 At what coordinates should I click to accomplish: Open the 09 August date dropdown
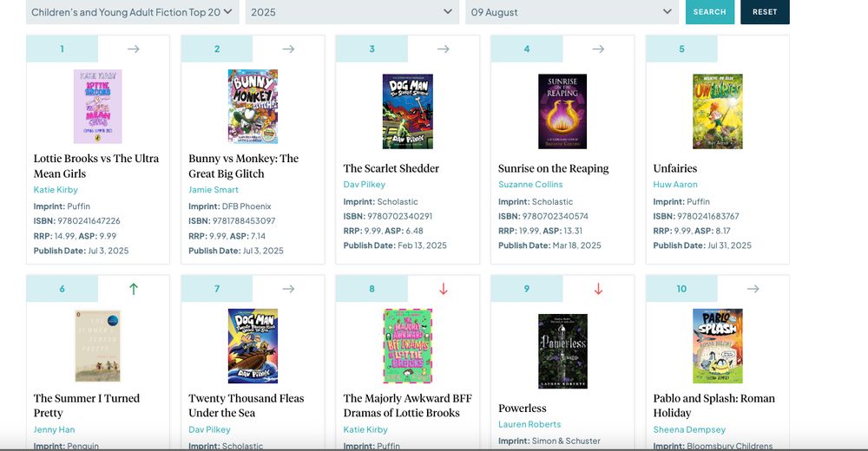click(572, 12)
